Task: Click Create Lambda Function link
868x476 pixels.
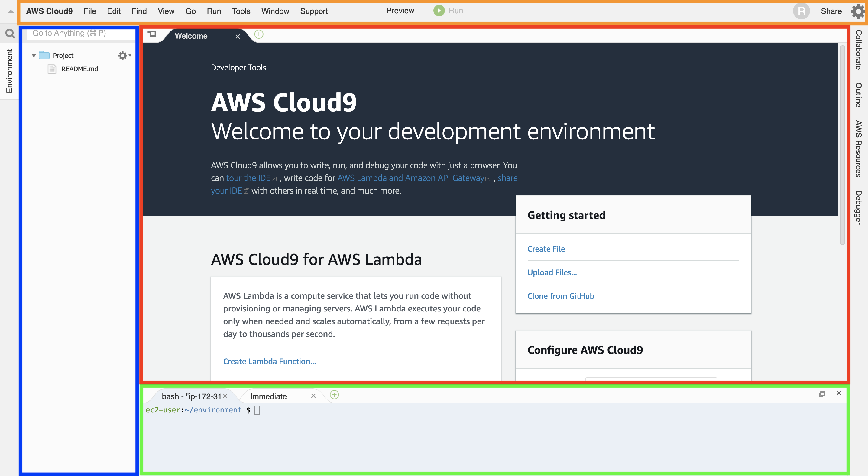Action: (269, 361)
